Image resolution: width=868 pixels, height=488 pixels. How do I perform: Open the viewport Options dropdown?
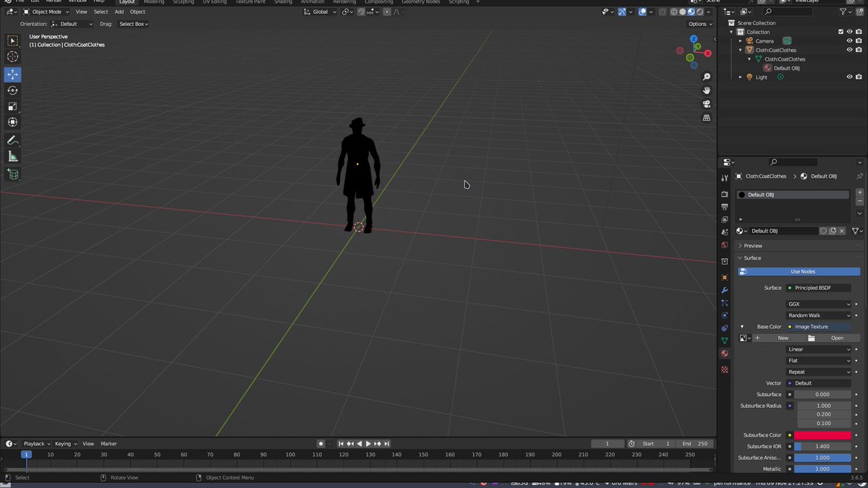699,24
